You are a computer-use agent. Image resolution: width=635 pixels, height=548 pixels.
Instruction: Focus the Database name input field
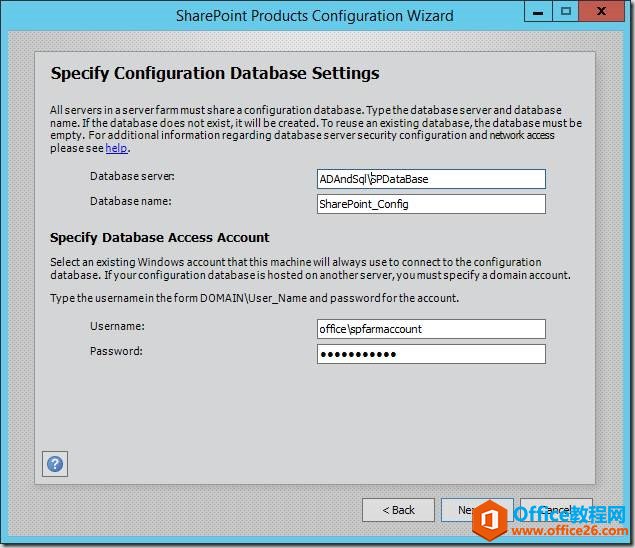[x=431, y=204]
